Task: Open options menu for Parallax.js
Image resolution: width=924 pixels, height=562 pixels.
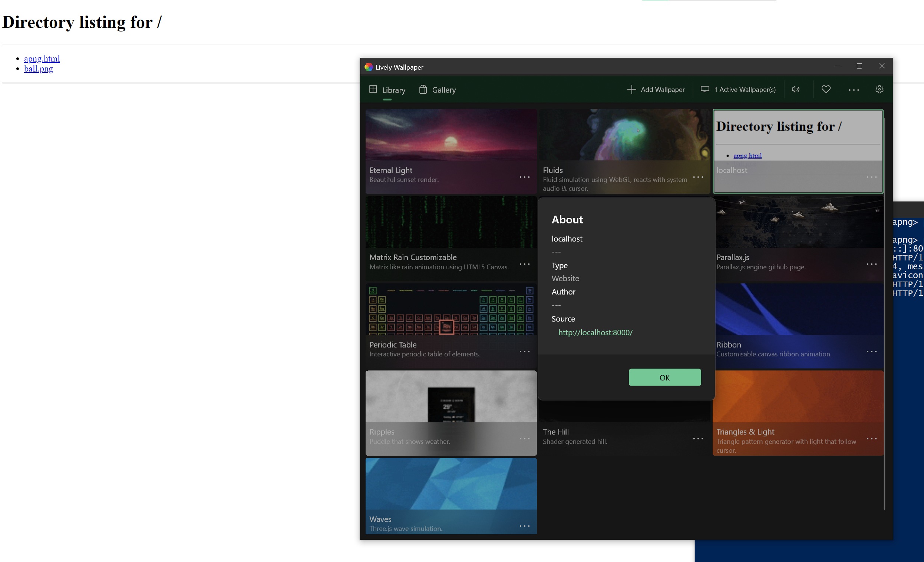Action: 871,265
